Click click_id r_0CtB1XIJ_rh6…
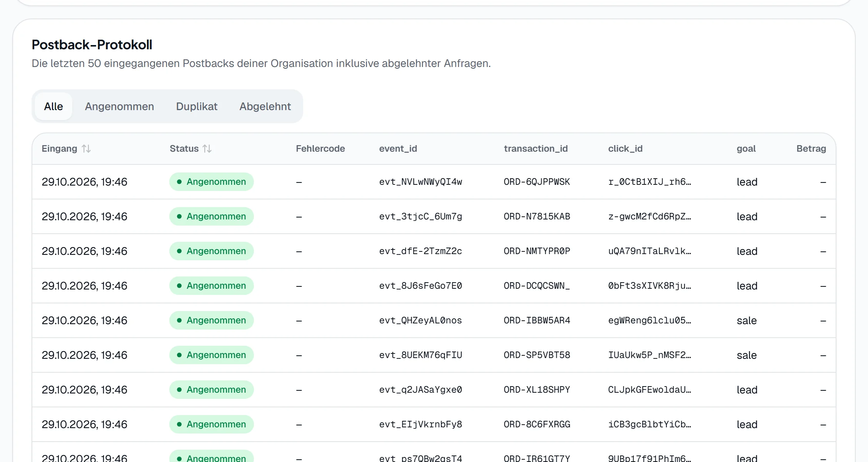This screenshot has height=462, width=868. click(x=649, y=182)
